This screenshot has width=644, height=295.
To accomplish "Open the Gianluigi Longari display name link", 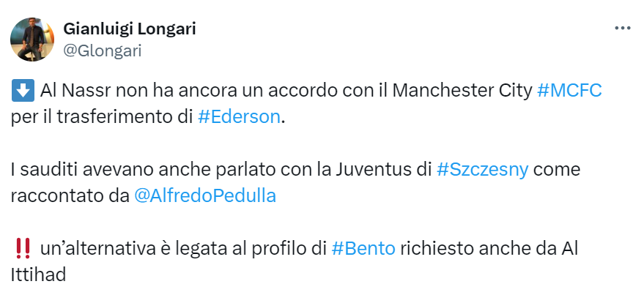I will pos(130,29).
